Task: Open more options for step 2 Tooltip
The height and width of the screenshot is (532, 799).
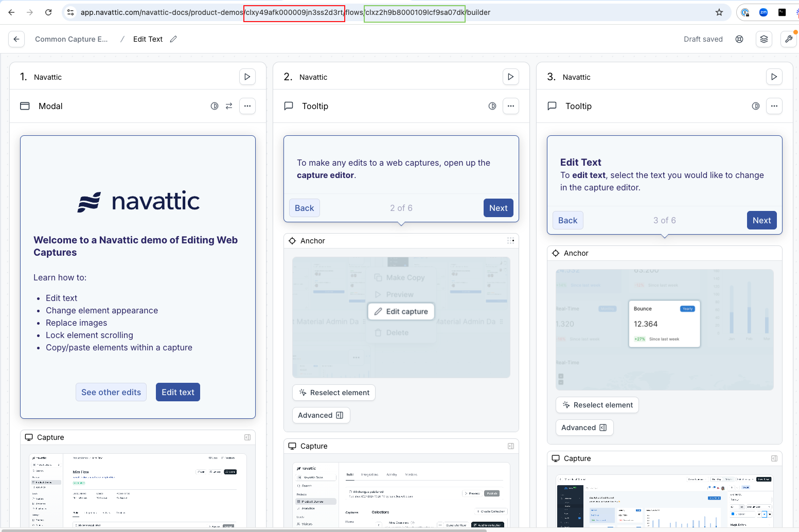Action: pos(511,106)
